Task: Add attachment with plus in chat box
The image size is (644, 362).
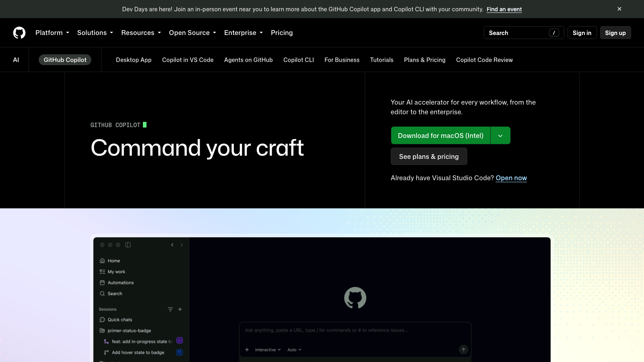Action: tap(247, 350)
